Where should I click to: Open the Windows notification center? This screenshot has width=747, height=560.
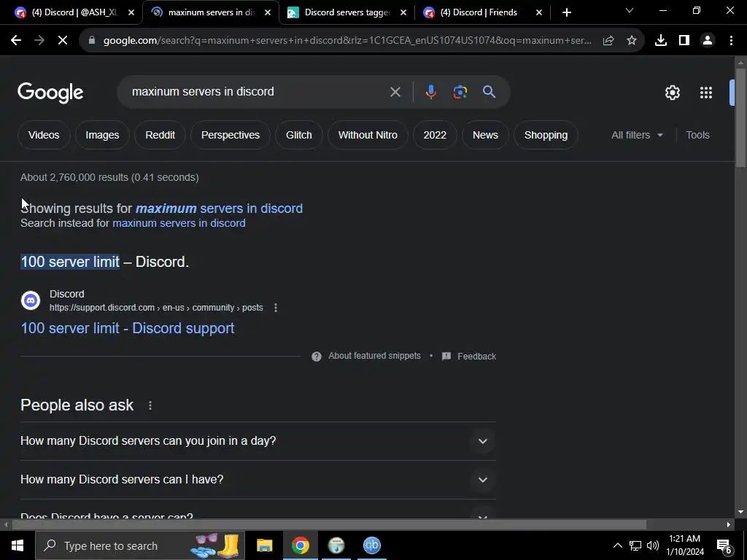(x=724, y=545)
